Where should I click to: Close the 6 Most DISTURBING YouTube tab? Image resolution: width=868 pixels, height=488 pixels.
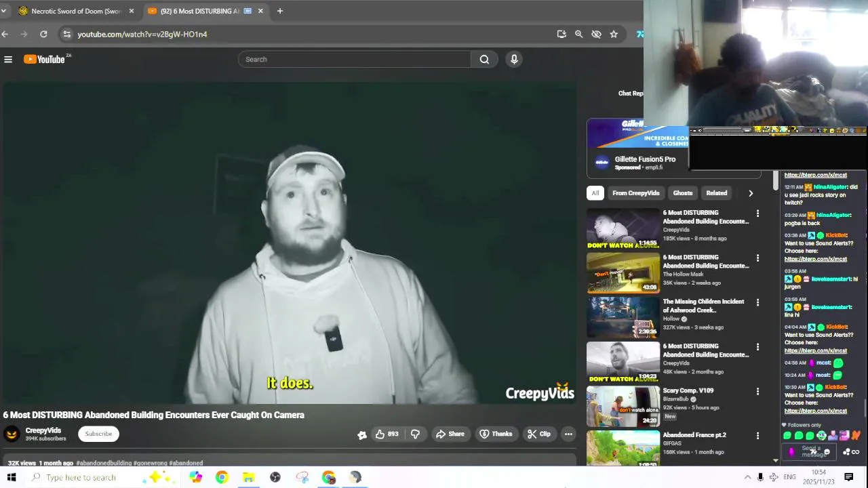click(x=260, y=11)
